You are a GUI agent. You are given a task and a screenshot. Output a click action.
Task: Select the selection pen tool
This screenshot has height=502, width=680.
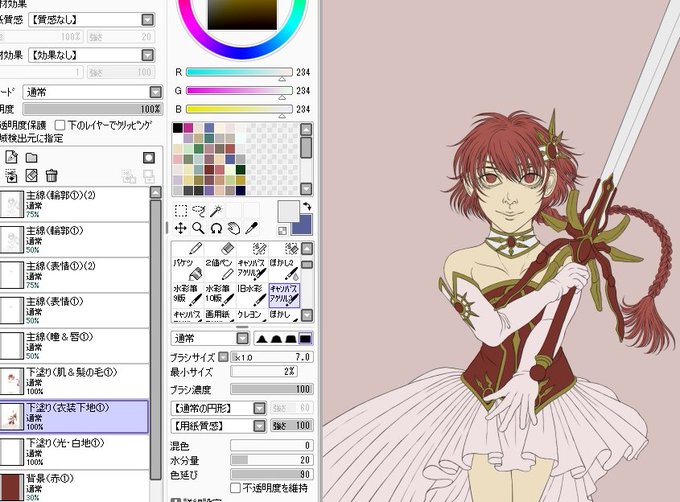[252, 249]
